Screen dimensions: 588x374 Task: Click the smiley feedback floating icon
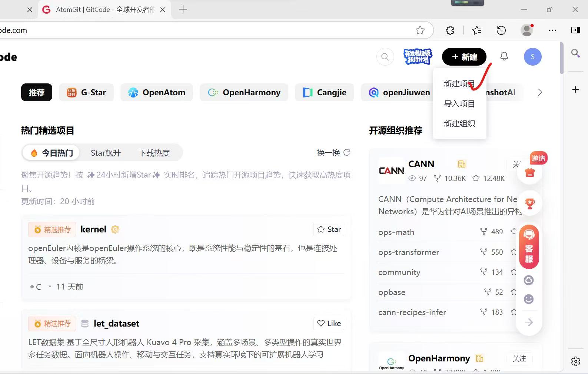tap(529, 299)
